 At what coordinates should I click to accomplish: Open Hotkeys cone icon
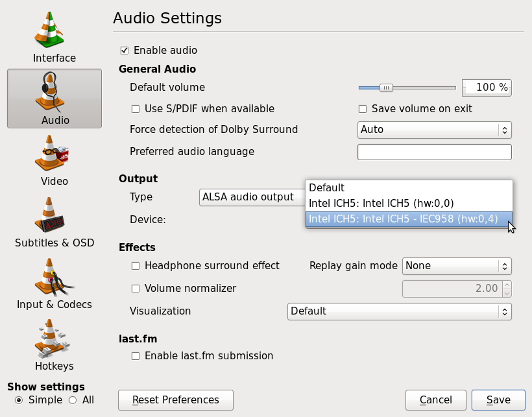(x=51, y=339)
